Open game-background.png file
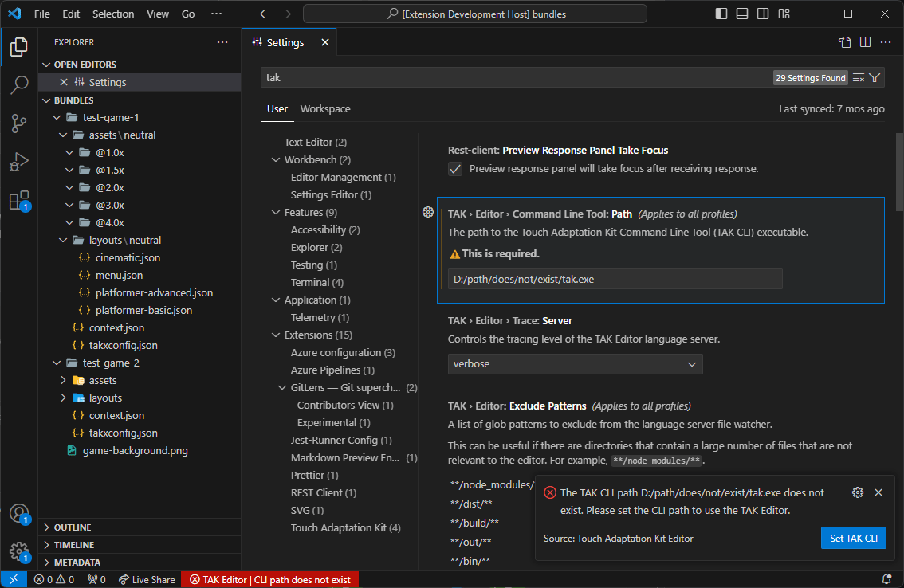The width and height of the screenshot is (904, 588). click(140, 451)
